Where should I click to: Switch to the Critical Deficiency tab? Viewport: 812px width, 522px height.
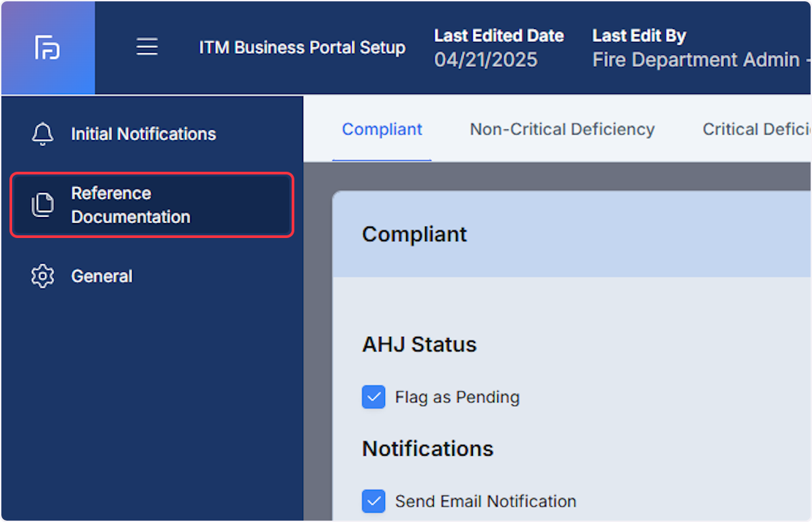[x=757, y=129]
